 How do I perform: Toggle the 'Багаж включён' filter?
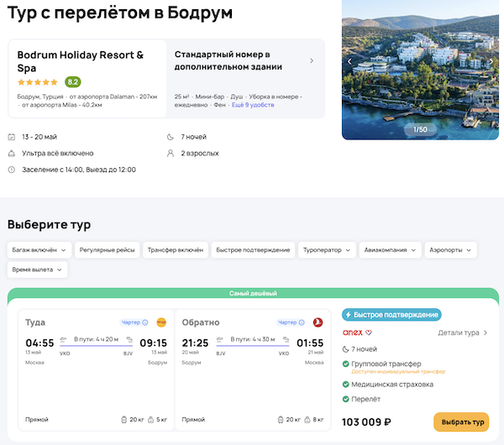click(38, 249)
